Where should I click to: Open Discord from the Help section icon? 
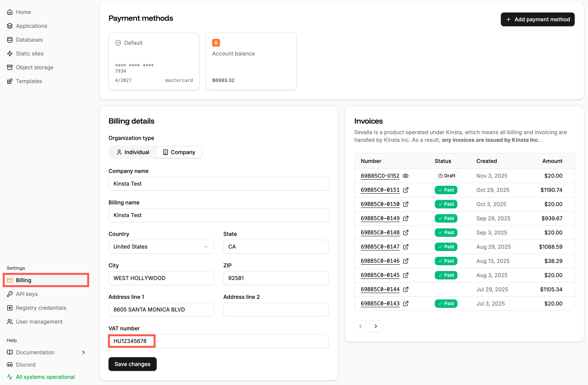(10, 364)
